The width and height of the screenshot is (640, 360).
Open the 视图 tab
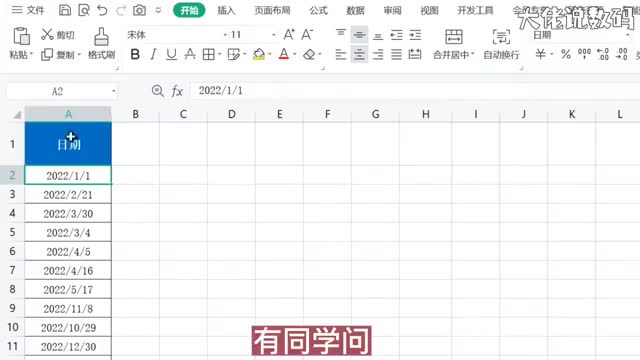pyautogui.click(x=429, y=10)
